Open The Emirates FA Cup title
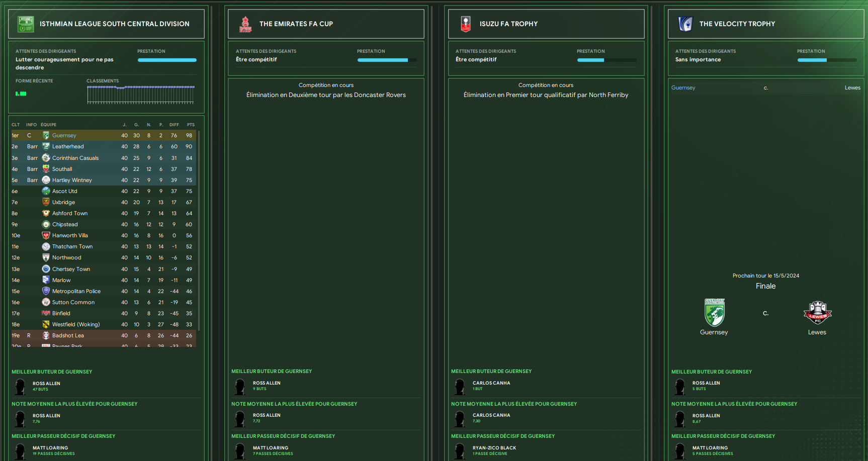 coord(296,24)
